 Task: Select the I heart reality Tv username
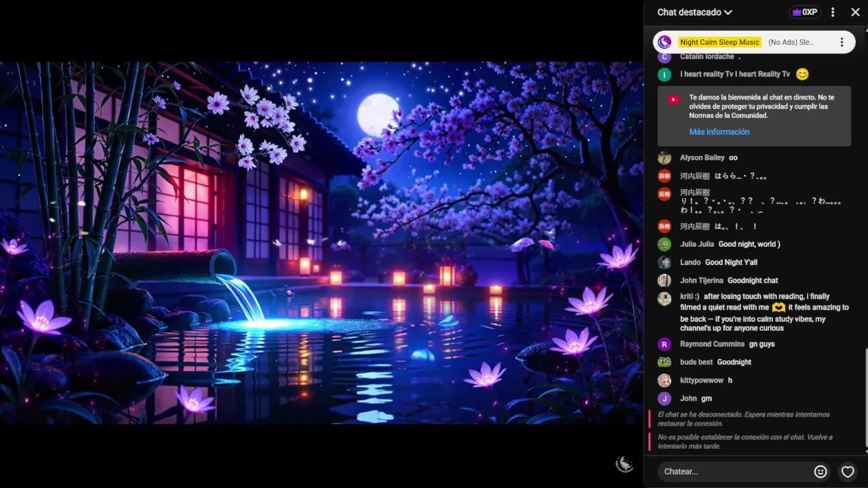[x=735, y=75]
